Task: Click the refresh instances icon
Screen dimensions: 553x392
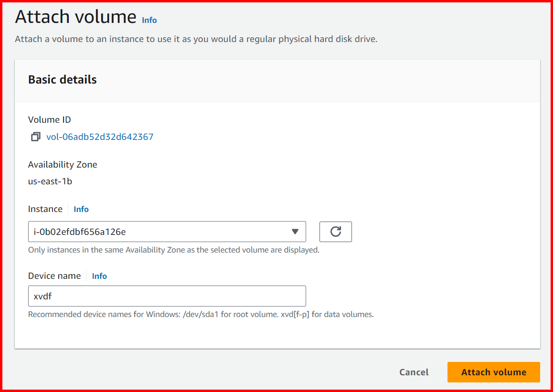Action: (335, 232)
